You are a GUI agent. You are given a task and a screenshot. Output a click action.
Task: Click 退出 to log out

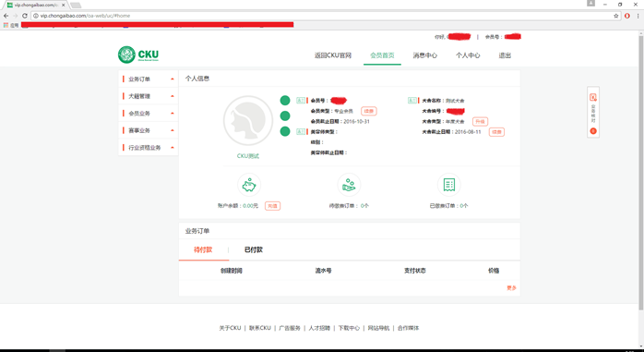505,55
